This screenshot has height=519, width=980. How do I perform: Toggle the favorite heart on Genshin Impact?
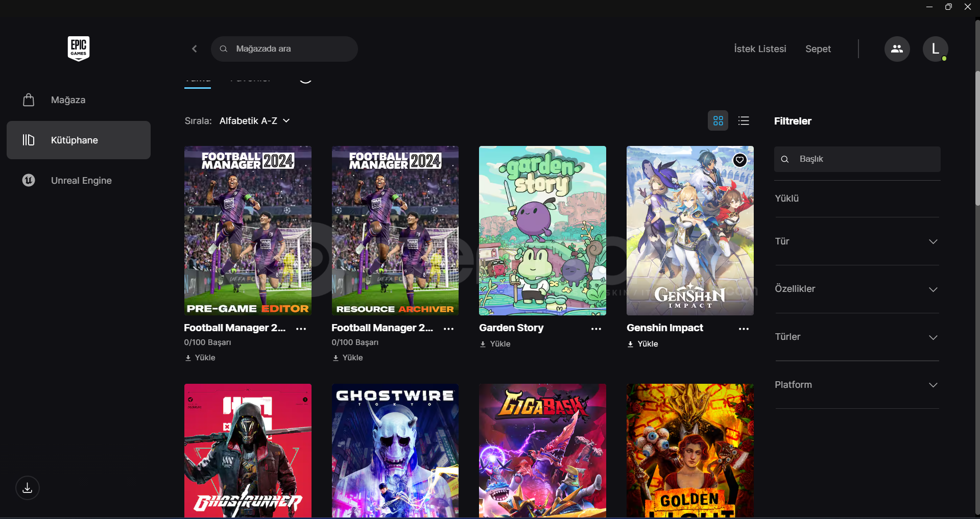[739, 160]
